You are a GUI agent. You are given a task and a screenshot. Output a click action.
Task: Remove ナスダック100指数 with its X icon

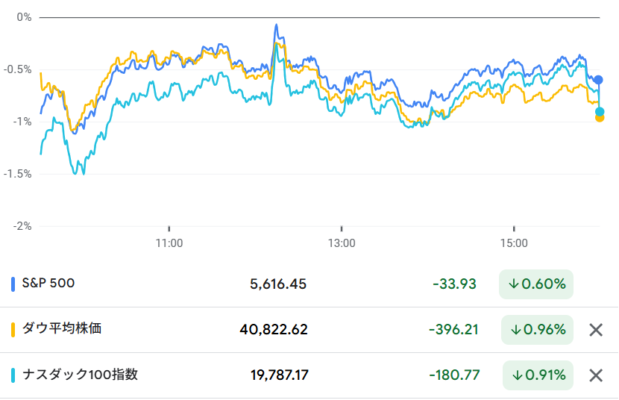[596, 375]
